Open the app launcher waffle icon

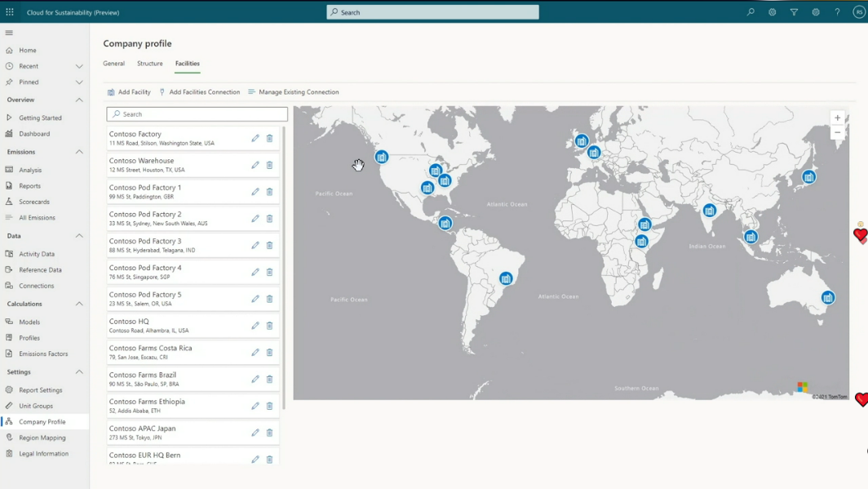(10, 12)
